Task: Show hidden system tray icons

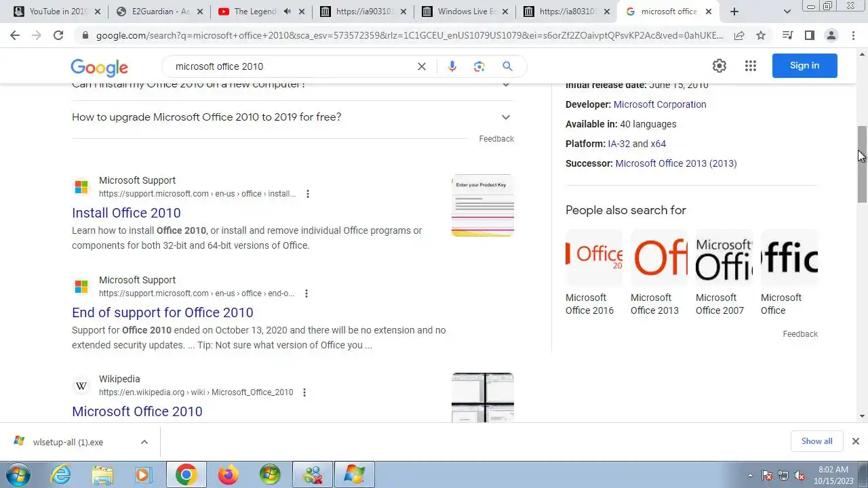Action: (x=750, y=475)
